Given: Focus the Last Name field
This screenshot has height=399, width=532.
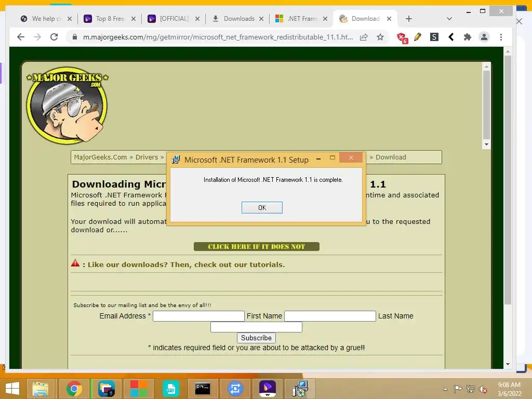Looking at the screenshot, I should [x=256, y=327].
